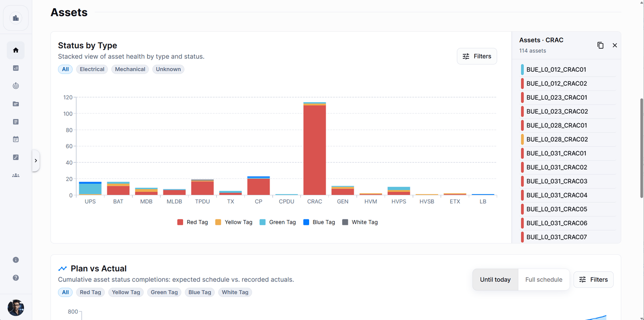Filter Plan vs Actual by Green Tag
Screen dimensions: 644x320
(164, 292)
